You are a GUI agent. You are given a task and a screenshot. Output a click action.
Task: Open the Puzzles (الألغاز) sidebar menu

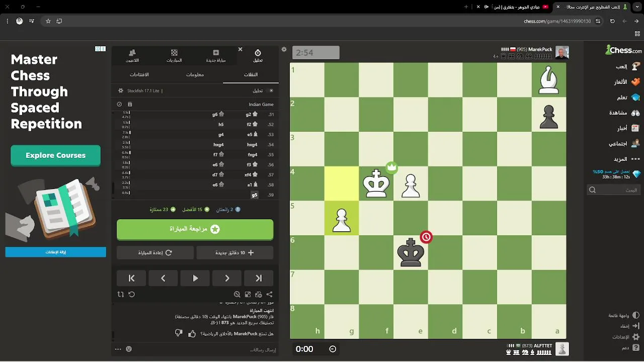point(626,82)
